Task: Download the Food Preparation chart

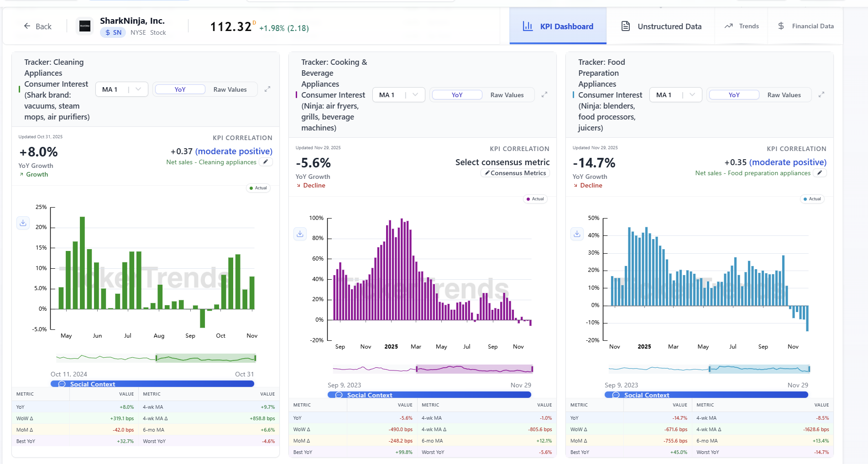Action: click(577, 234)
